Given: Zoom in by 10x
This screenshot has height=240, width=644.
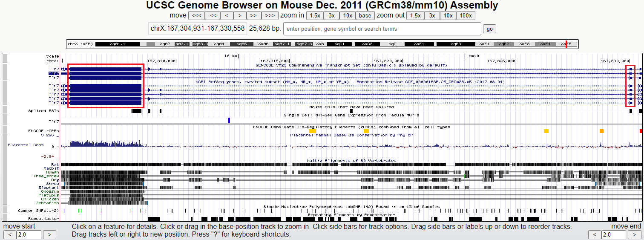Looking at the screenshot, I should [348, 16].
